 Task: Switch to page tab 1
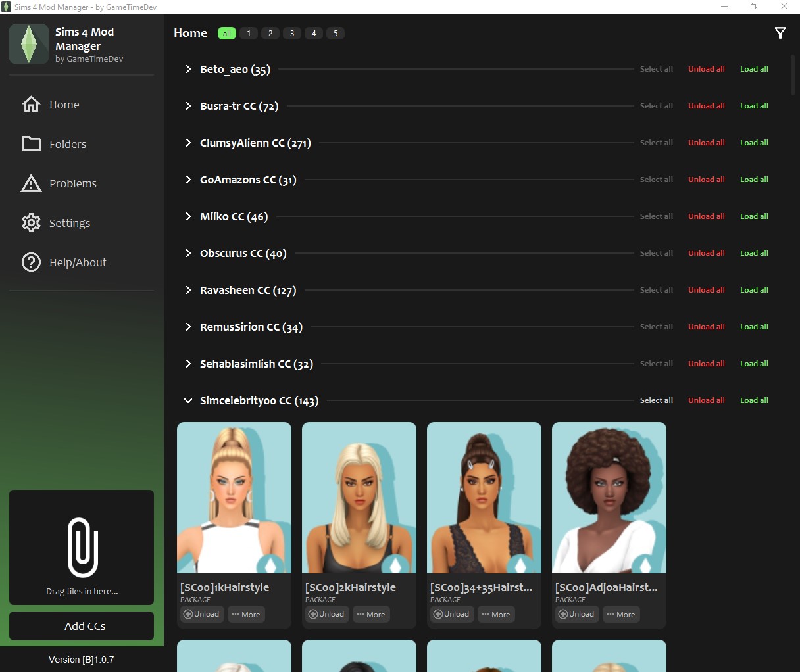249,33
